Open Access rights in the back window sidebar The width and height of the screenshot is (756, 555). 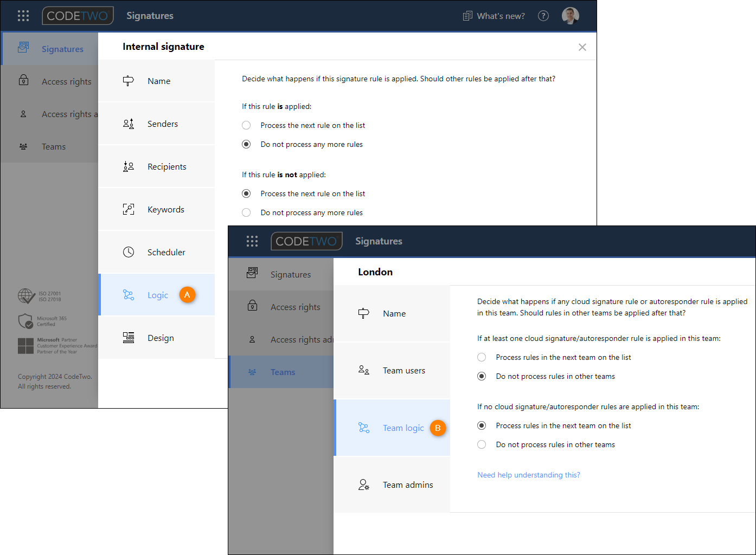[x=50, y=81]
